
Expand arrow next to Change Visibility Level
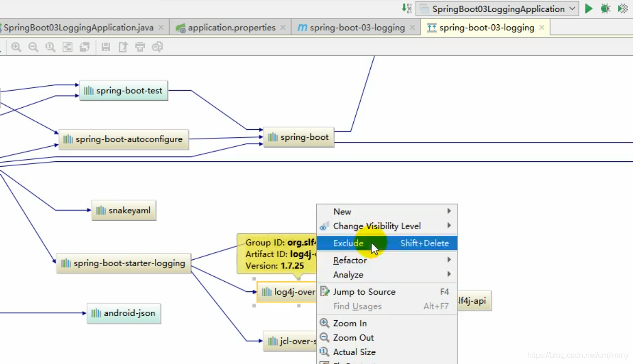pyautogui.click(x=449, y=226)
